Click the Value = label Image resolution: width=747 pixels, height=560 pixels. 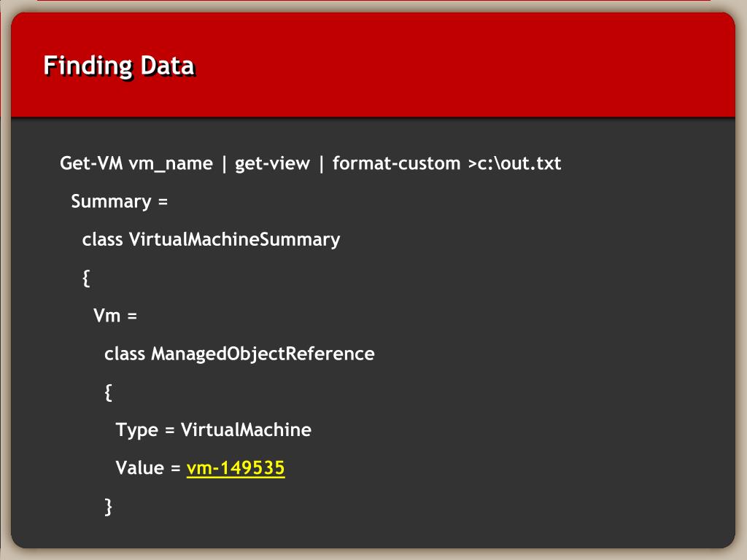pos(148,468)
